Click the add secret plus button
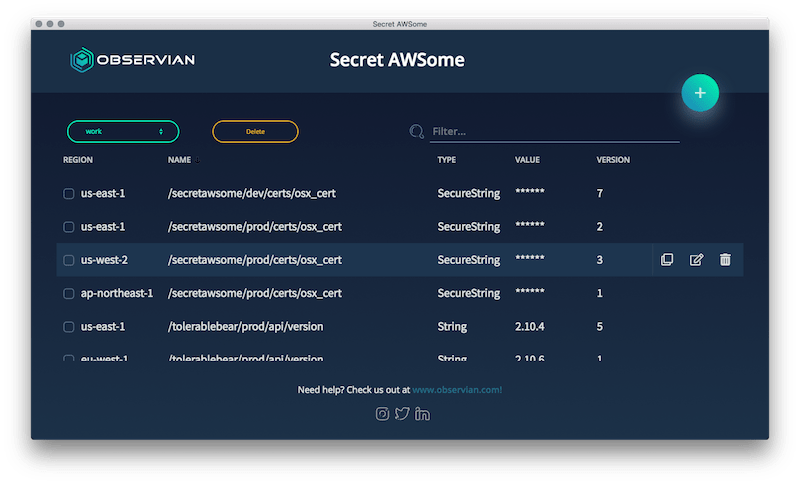This screenshot has width=800, height=484. point(700,93)
